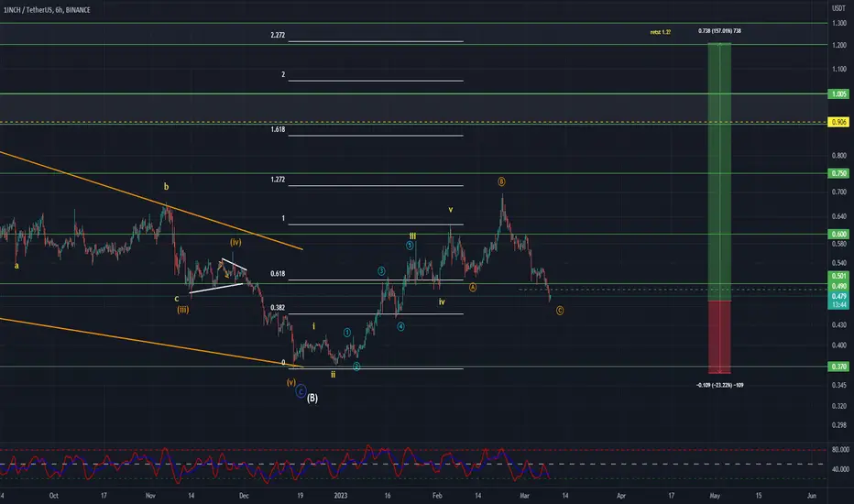This screenshot has width=854, height=504.
Task: Click the profit label 0.738 (157.01%) 738
Action: coord(719,31)
